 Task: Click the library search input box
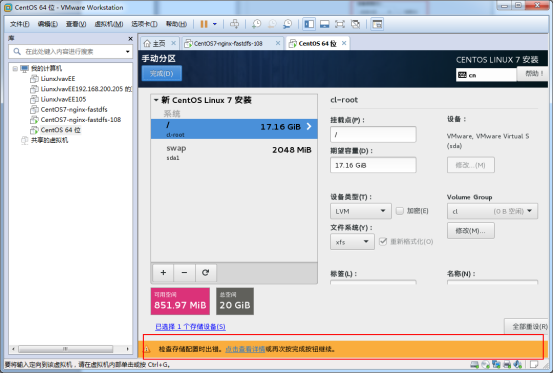click(x=71, y=51)
